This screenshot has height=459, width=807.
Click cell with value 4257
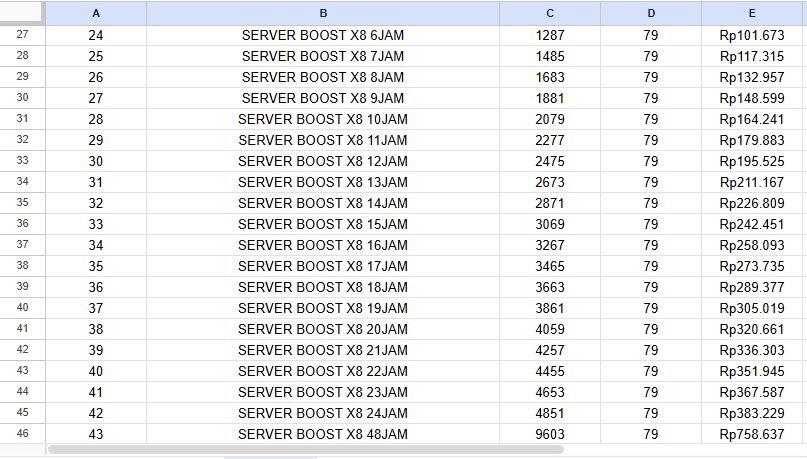point(550,350)
